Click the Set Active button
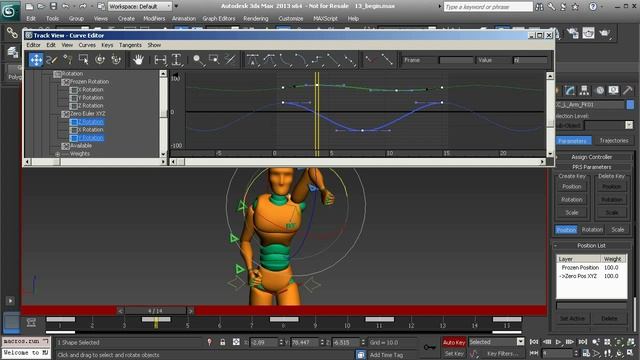640x360 pixels. [x=572, y=318]
